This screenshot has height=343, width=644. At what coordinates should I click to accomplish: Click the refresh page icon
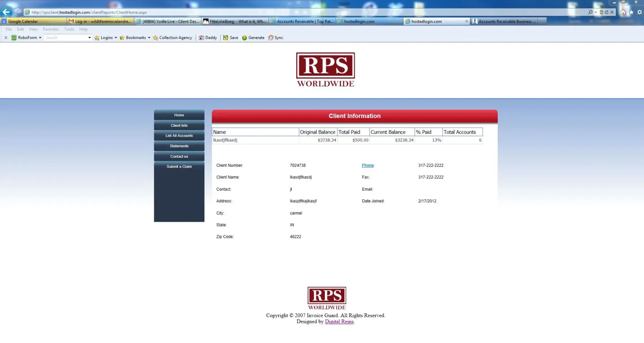click(606, 12)
